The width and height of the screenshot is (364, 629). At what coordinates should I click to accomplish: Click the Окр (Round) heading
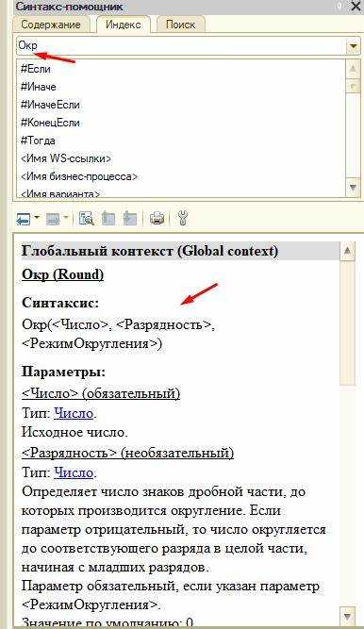click(x=62, y=274)
